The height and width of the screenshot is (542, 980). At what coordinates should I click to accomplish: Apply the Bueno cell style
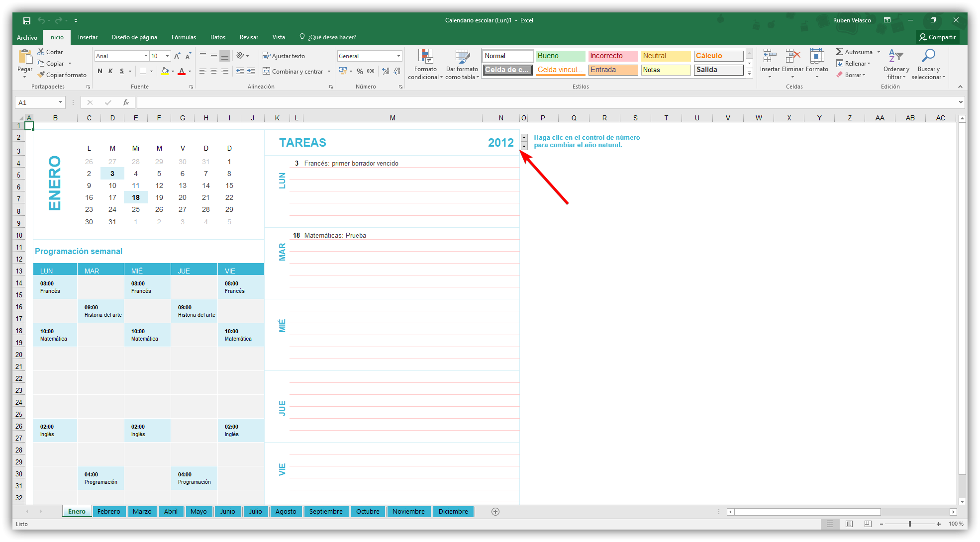point(560,56)
